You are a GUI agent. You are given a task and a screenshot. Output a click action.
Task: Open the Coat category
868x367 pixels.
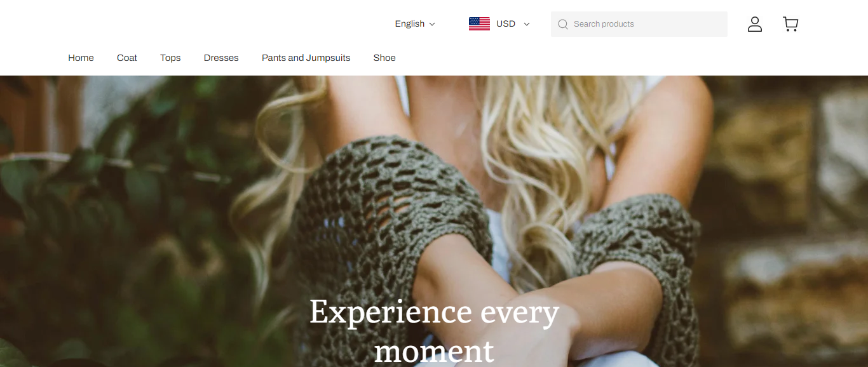127,58
